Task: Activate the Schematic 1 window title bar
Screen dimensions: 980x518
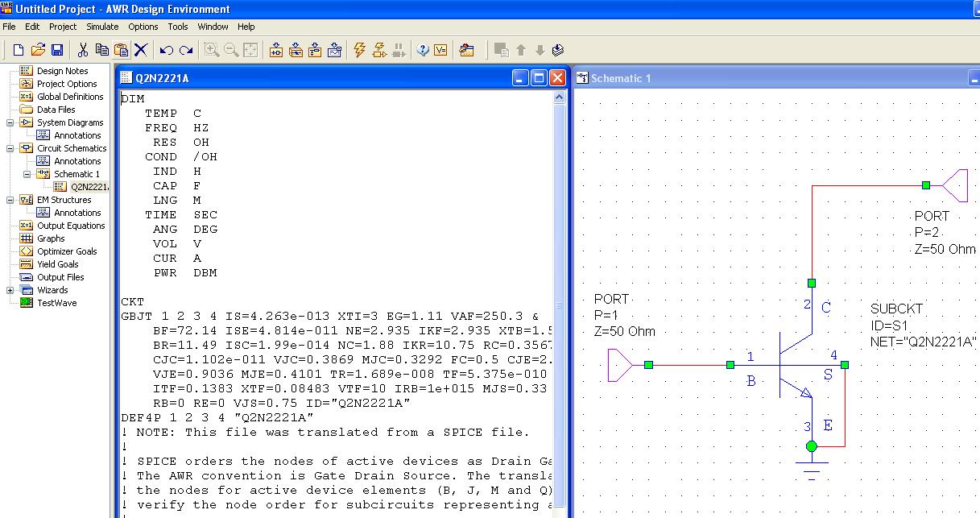Action: pos(777,78)
